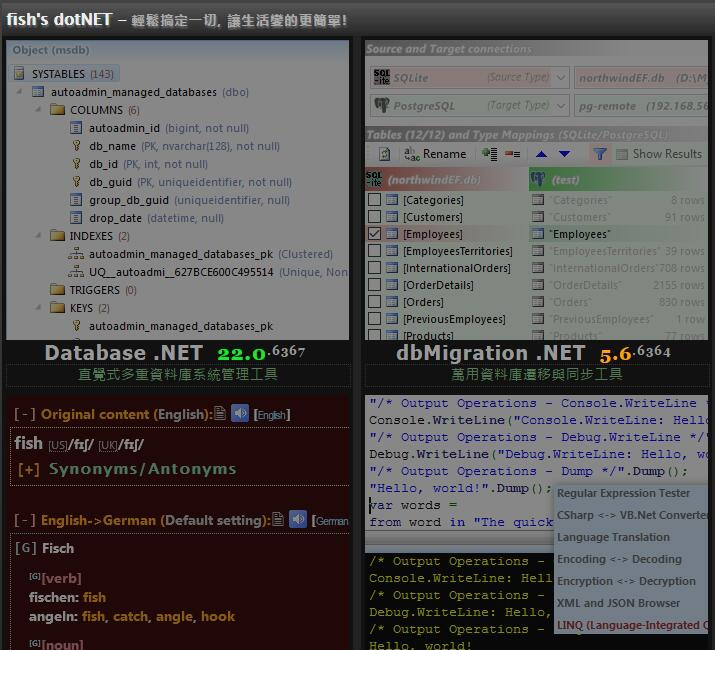Click the KEYS folder icon
The width and height of the screenshot is (715, 676).
pyautogui.click(x=57, y=308)
